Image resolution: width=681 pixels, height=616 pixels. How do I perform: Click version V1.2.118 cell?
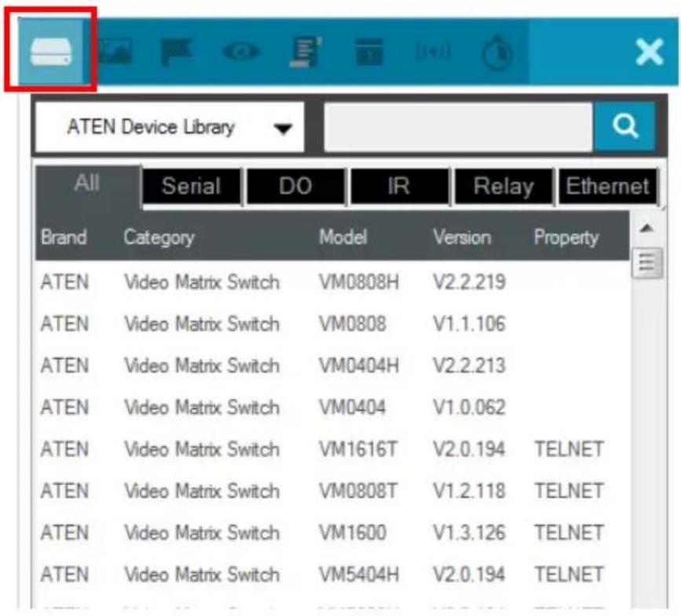pyautogui.click(x=470, y=491)
